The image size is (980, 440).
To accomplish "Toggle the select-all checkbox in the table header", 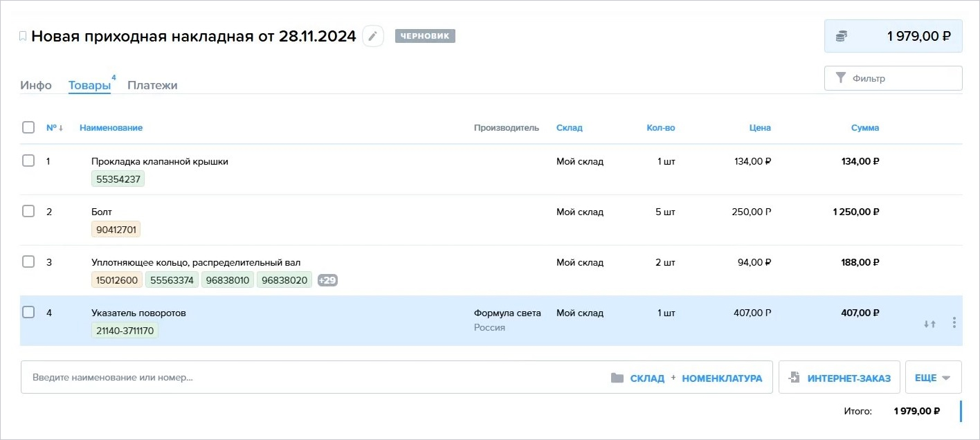I will tap(28, 127).
